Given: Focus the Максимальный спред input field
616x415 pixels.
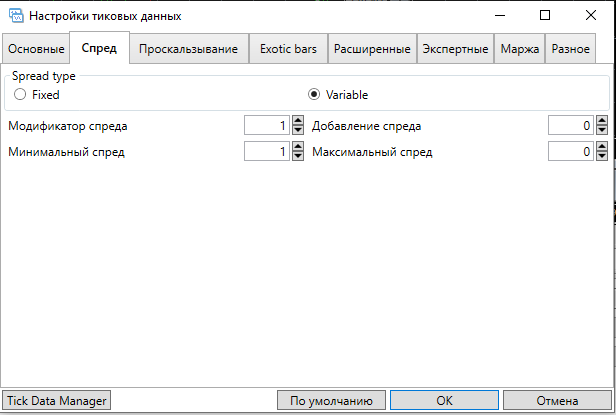Looking at the screenshot, I should pos(571,151).
